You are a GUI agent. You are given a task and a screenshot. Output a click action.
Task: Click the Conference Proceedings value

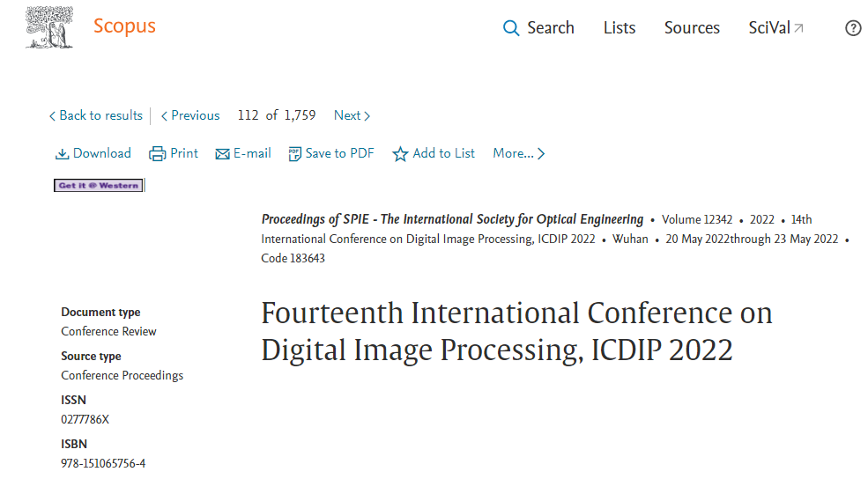[x=122, y=376]
